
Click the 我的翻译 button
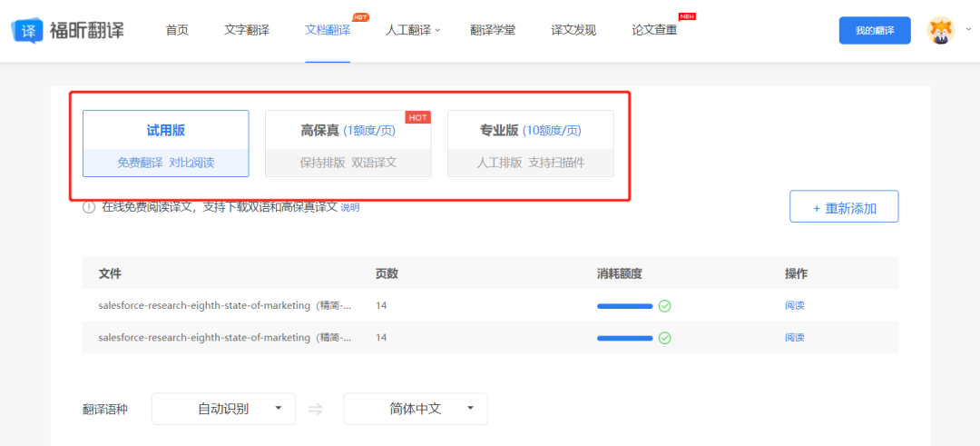pyautogui.click(x=875, y=31)
